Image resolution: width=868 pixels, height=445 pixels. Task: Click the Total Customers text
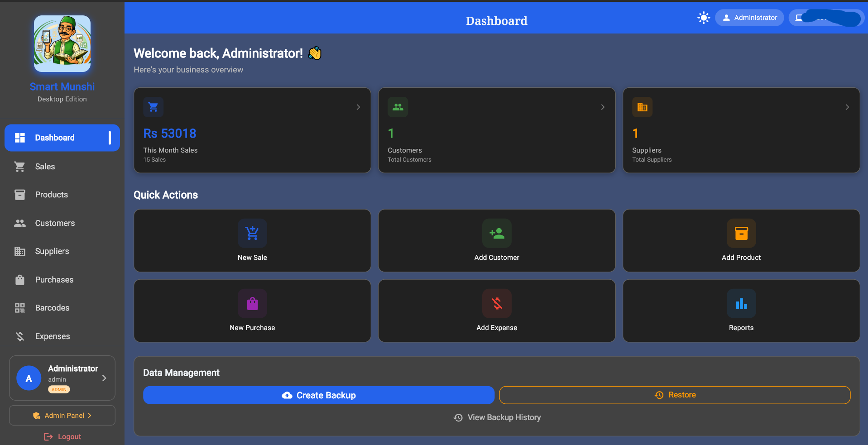click(409, 160)
